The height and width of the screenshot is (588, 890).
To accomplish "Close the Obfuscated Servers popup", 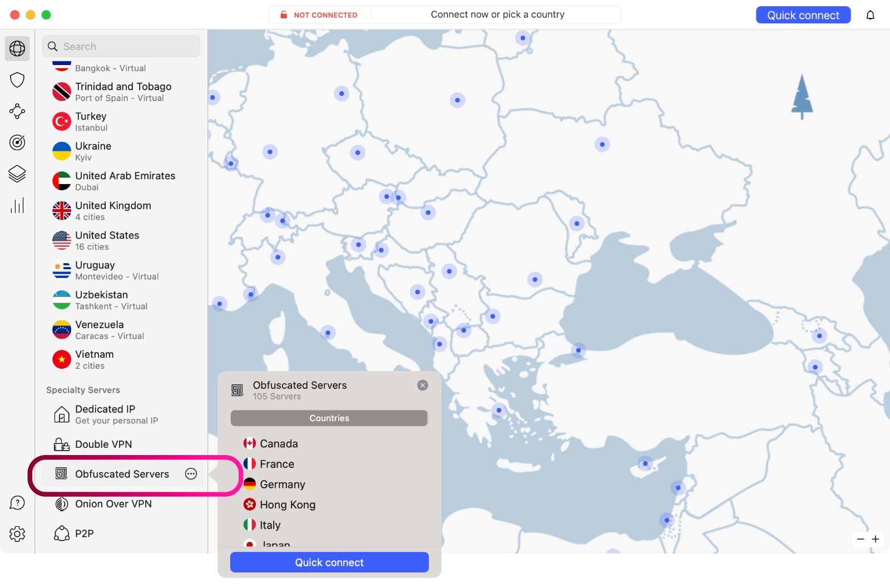I will point(423,385).
